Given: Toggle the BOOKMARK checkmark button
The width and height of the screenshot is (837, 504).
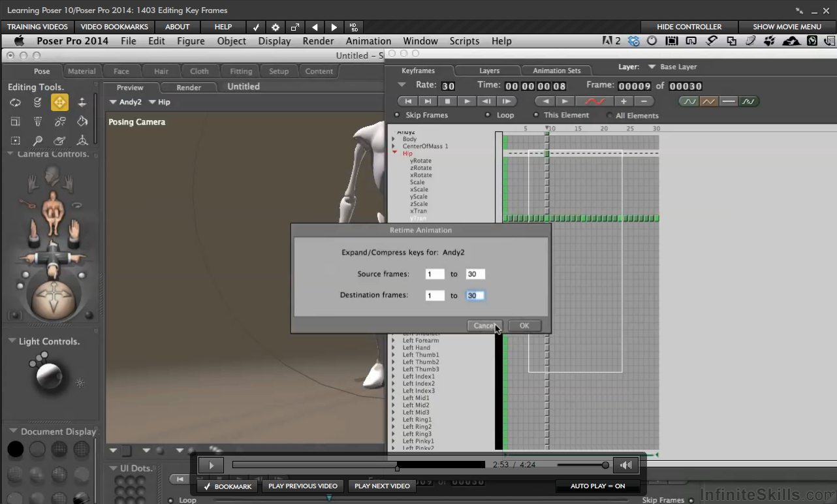Looking at the screenshot, I should pos(227,486).
